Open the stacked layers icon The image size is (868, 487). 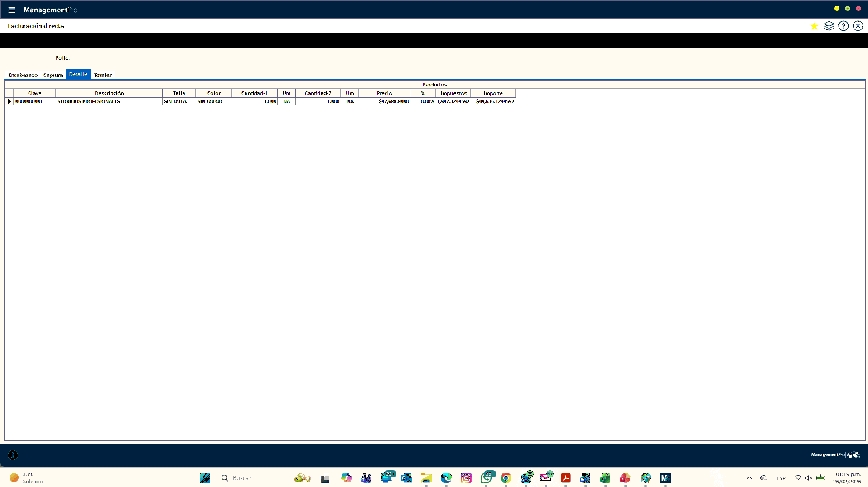829,26
